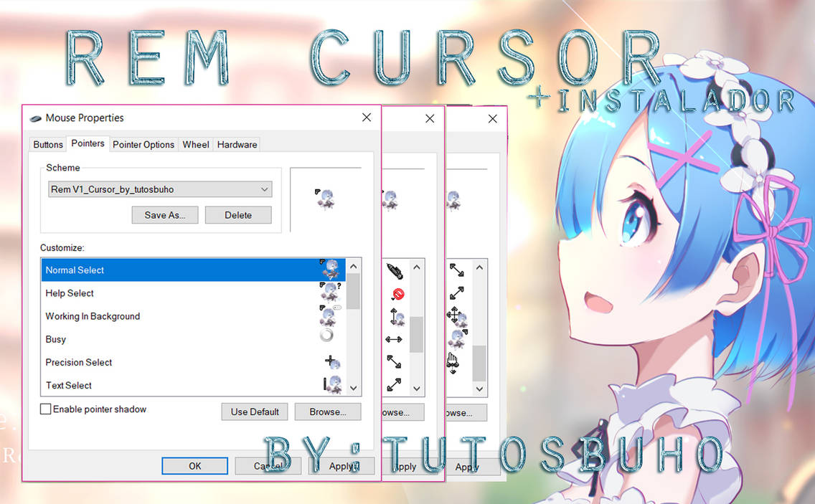Click second diagonal resize cursor in rightmost window
The image size is (815, 504).
click(x=456, y=293)
